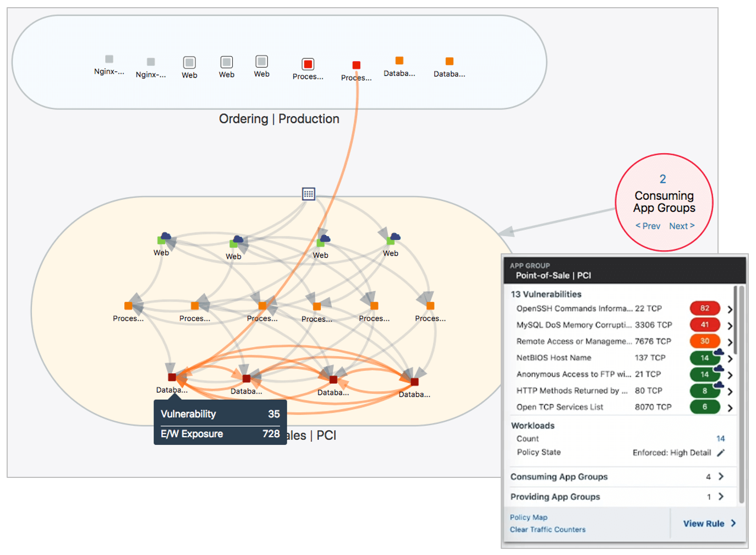
Task: Open the Providing App Groups list chevron
Action: pyautogui.click(x=721, y=497)
